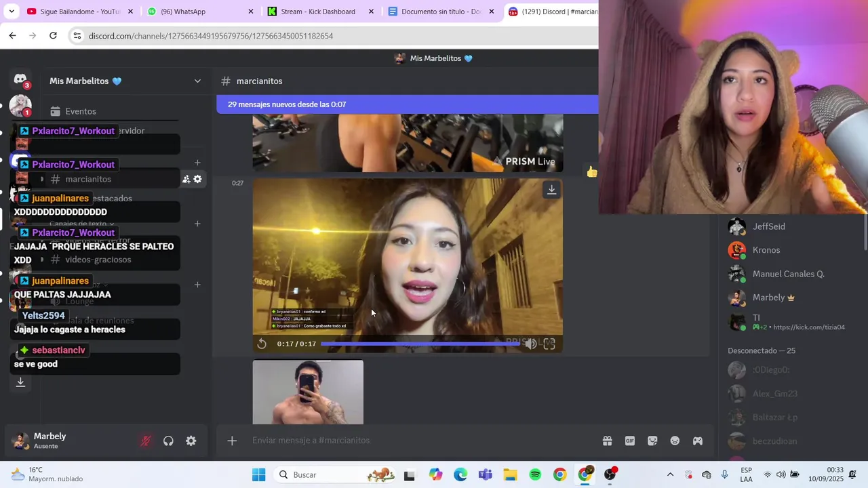The width and height of the screenshot is (868, 488).
Task: Add a channel under Canales de texto
Action: pos(197,224)
